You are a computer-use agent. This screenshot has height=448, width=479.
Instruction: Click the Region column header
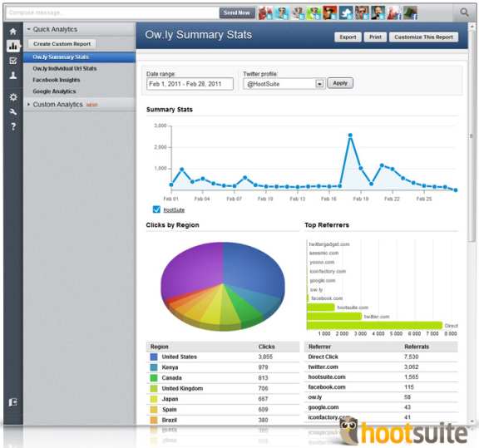point(159,347)
